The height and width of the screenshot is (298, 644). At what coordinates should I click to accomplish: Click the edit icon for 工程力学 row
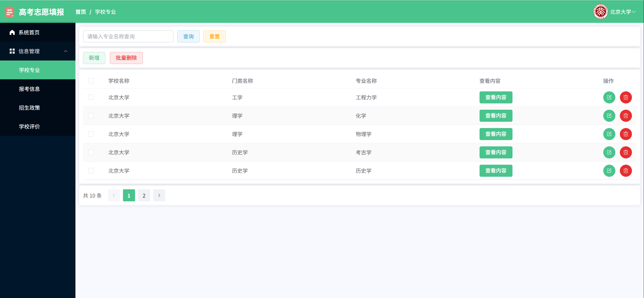point(609,97)
